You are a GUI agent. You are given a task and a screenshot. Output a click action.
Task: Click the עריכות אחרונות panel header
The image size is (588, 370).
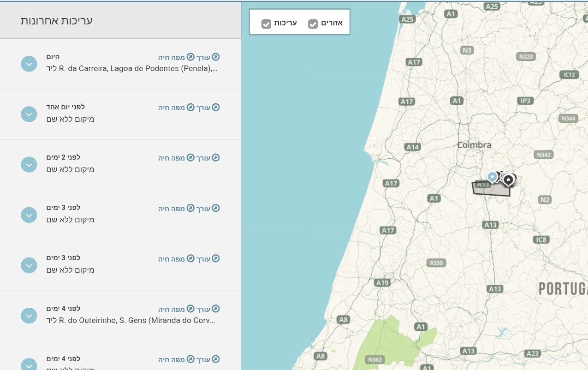pos(121,20)
